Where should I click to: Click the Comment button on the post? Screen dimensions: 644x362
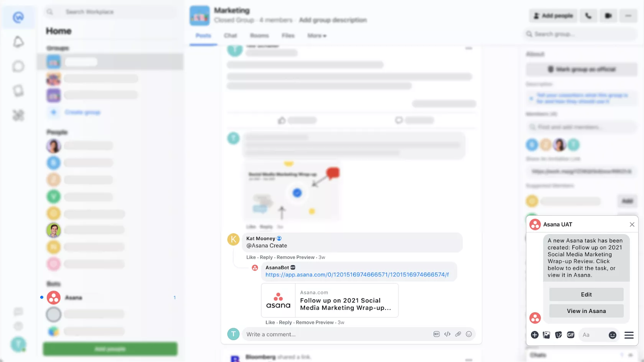[x=415, y=120]
